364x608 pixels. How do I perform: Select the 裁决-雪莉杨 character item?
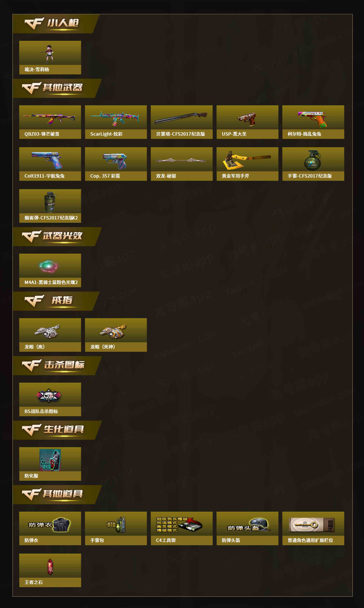tap(50, 57)
